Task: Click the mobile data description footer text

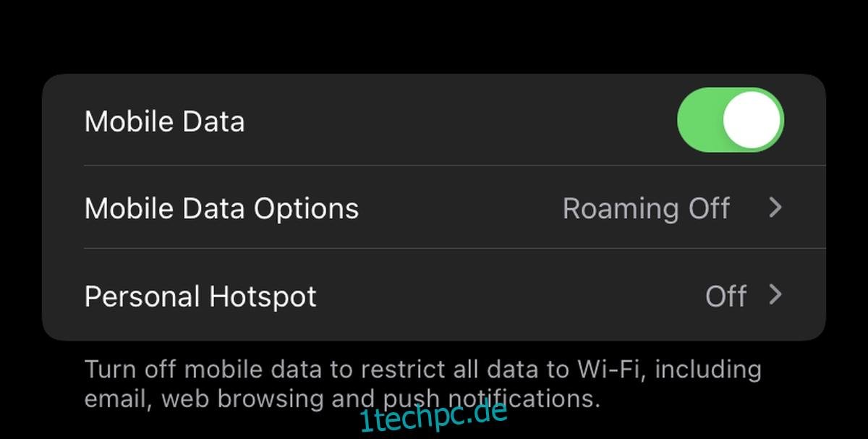Action: point(423,383)
